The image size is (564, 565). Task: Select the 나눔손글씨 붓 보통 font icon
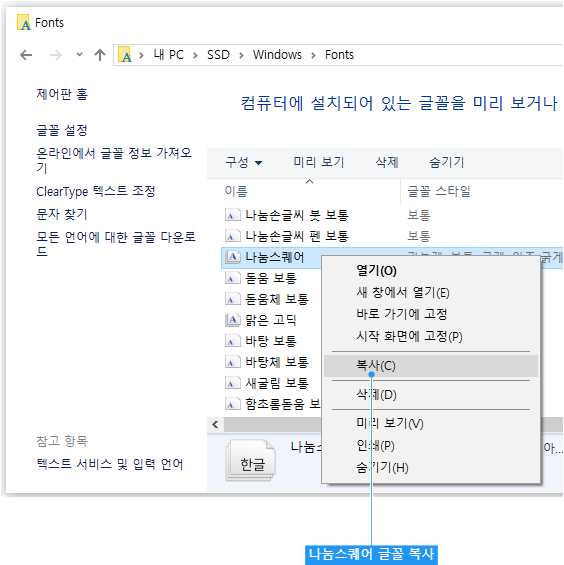click(232, 215)
